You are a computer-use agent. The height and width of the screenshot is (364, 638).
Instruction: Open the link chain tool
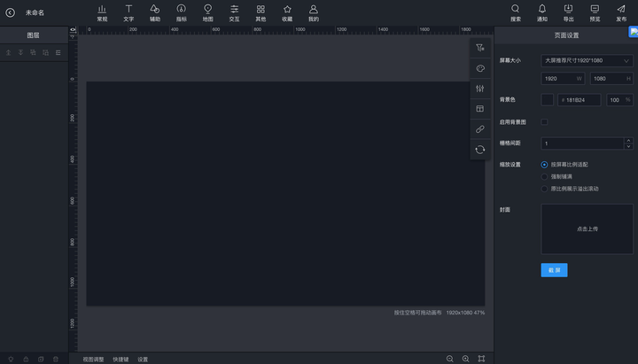(480, 129)
